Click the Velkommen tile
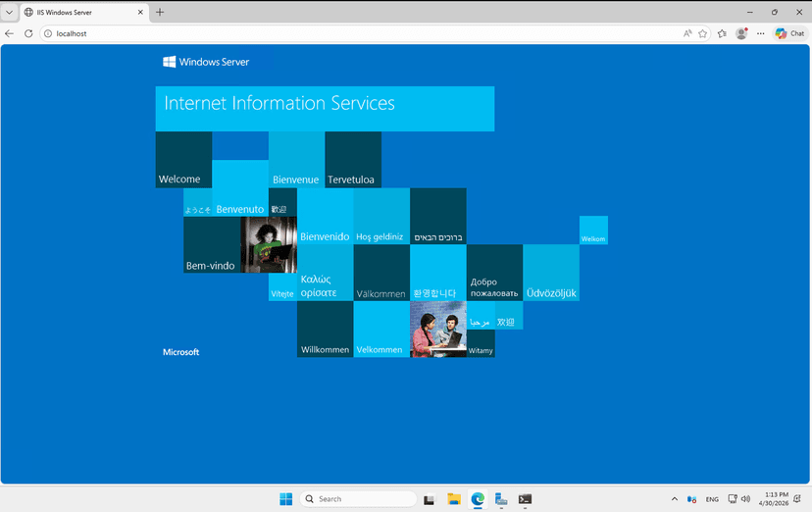 [x=381, y=330]
